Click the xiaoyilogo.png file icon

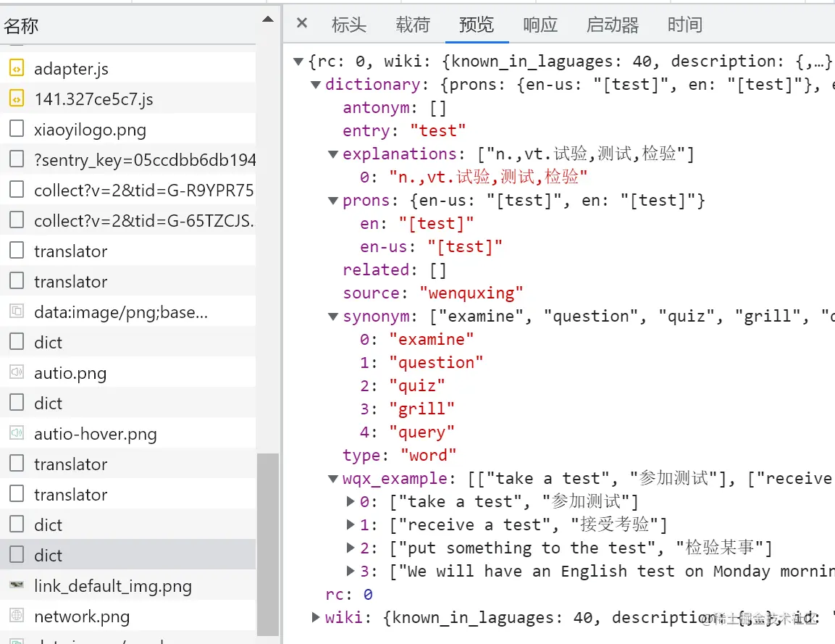[x=17, y=129]
